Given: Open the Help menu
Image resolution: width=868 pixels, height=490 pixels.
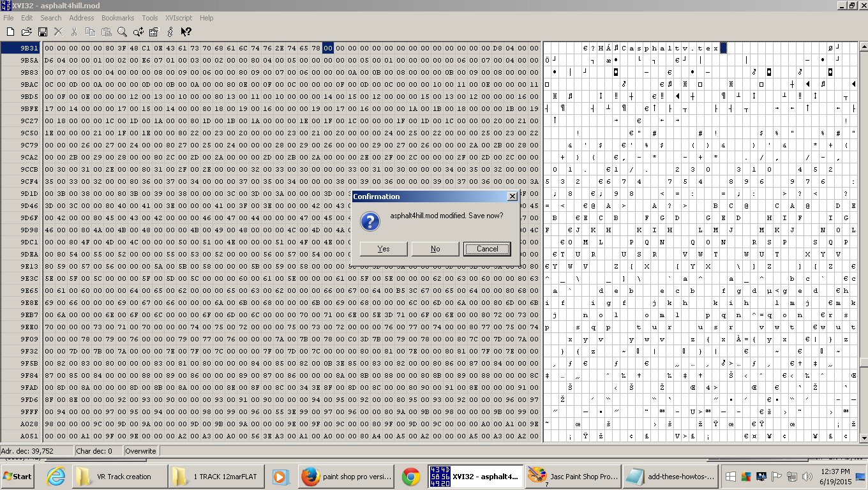Looking at the screenshot, I should (207, 18).
